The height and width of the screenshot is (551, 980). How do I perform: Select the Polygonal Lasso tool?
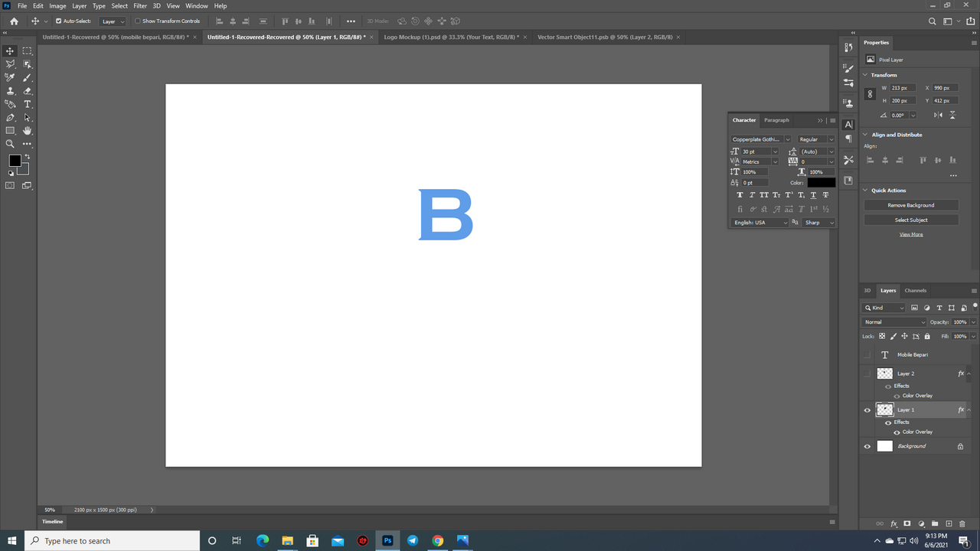10,64
